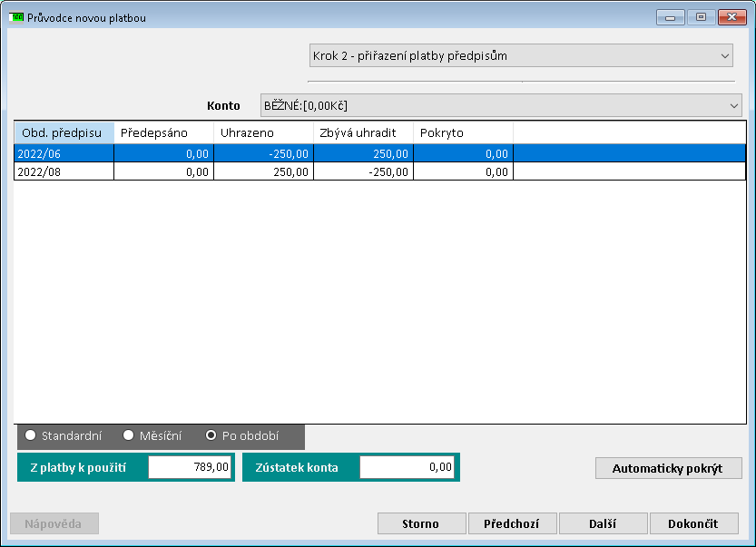Click the app icon in title bar
The image size is (756, 547).
(17, 17)
